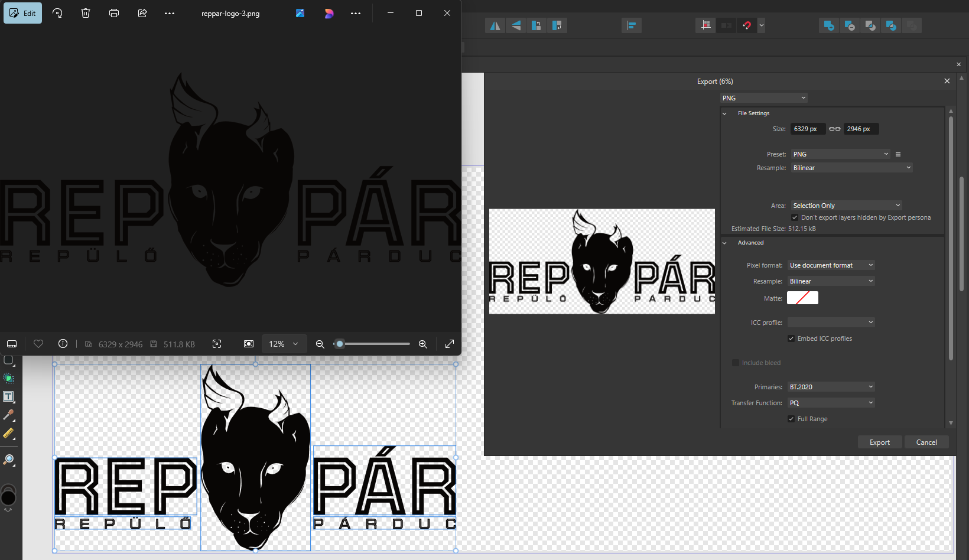Click the Flip Horizontal toolbar icon
The image size is (969, 560).
[x=495, y=25]
